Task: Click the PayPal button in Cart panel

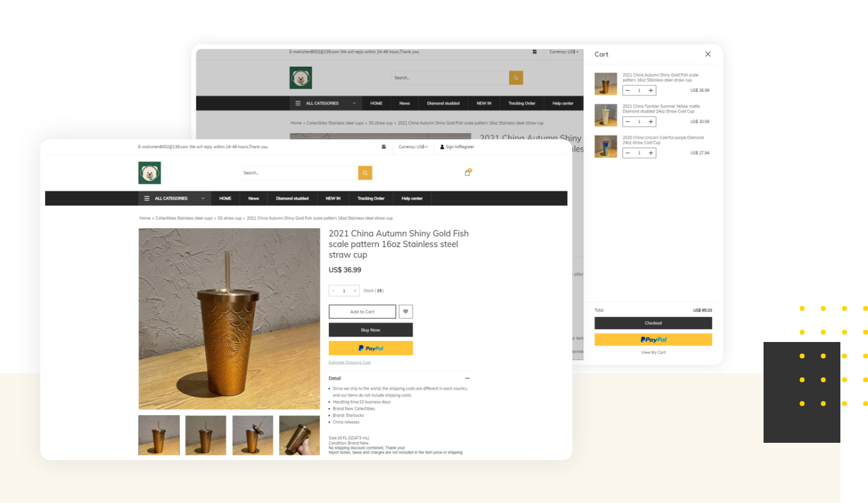Action: [x=653, y=340]
